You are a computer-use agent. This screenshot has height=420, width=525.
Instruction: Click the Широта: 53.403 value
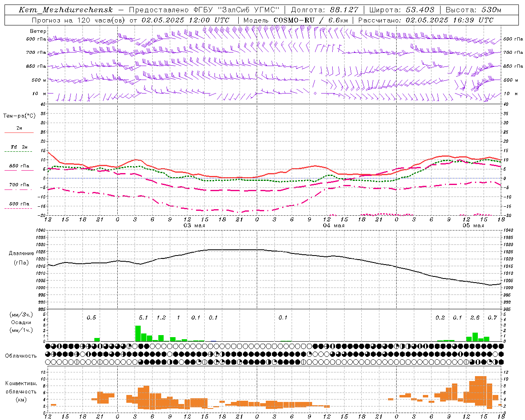pos(402,10)
